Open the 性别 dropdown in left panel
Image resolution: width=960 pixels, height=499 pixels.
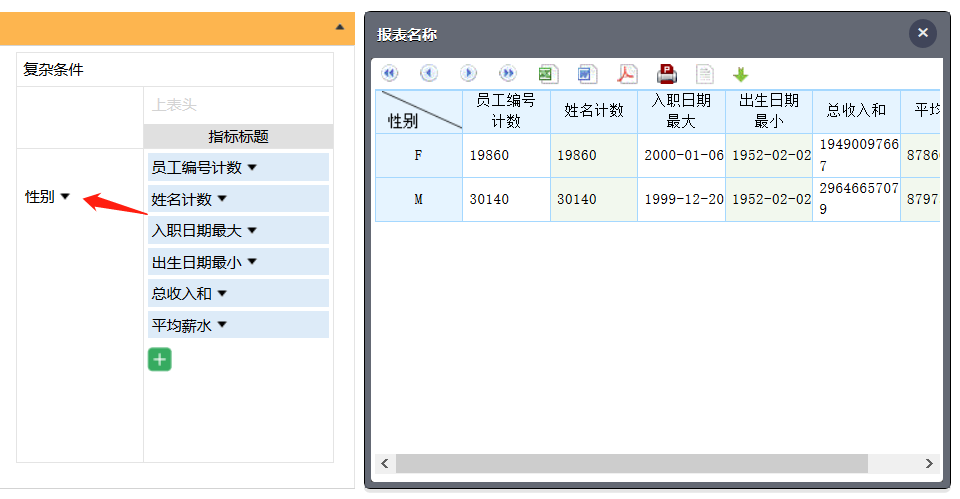click(65, 197)
